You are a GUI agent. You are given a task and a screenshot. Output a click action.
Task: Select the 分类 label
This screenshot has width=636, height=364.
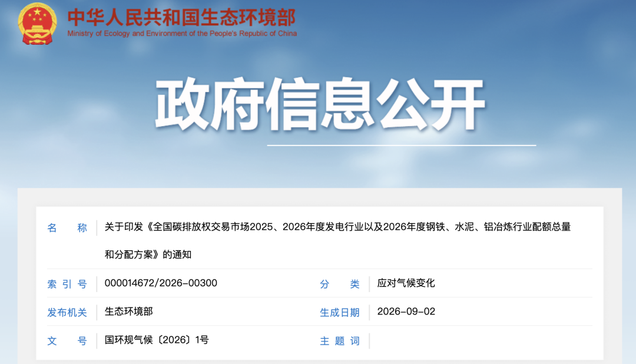click(x=340, y=284)
